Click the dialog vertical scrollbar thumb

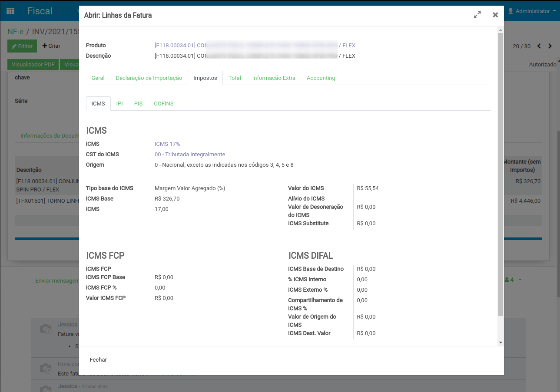tap(500, 175)
